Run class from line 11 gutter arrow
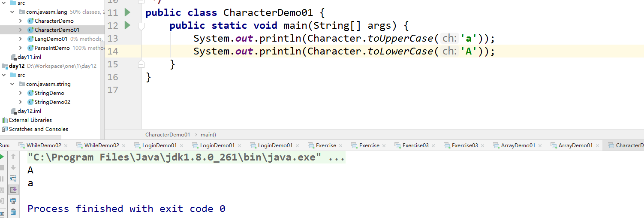 pyautogui.click(x=127, y=12)
